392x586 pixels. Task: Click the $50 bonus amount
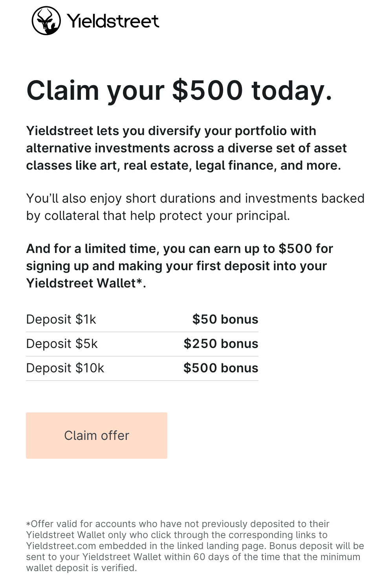(x=225, y=319)
